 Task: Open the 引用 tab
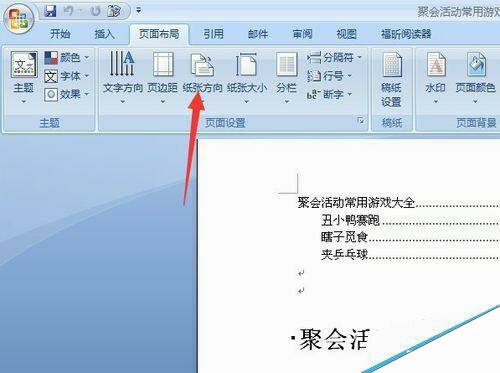(x=213, y=34)
